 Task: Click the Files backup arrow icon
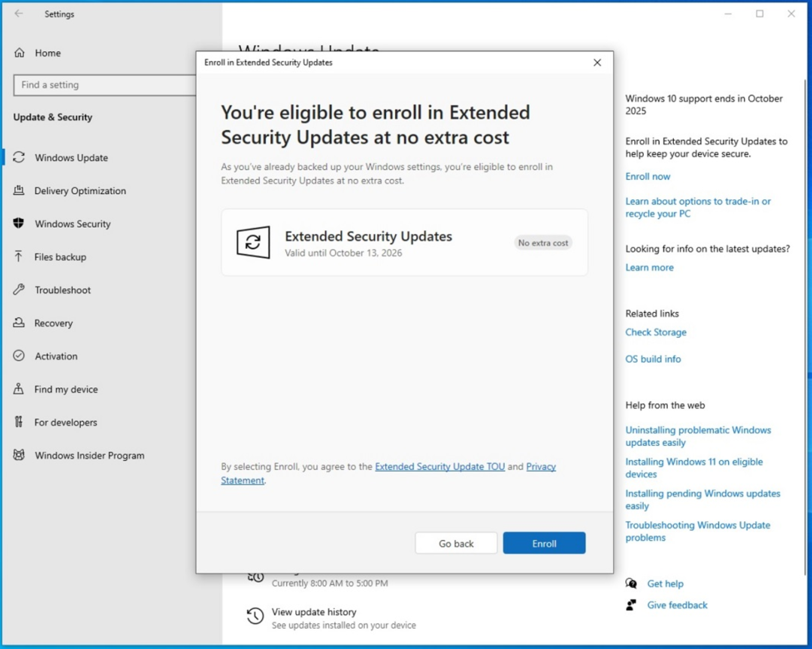pos(19,257)
